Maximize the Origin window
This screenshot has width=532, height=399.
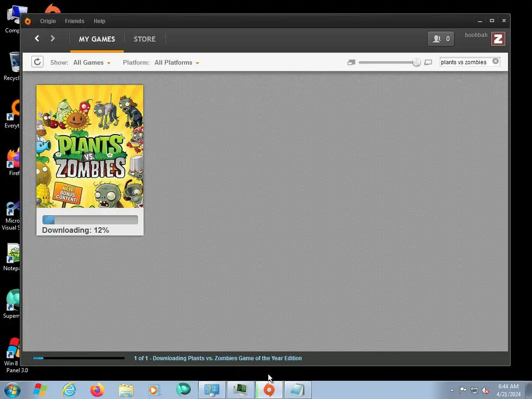pos(492,21)
